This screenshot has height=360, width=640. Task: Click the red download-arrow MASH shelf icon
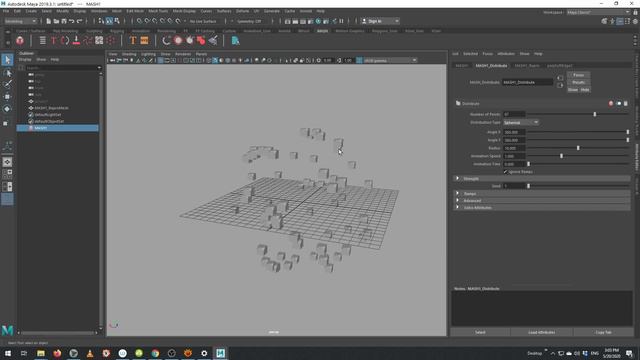coord(76,40)
